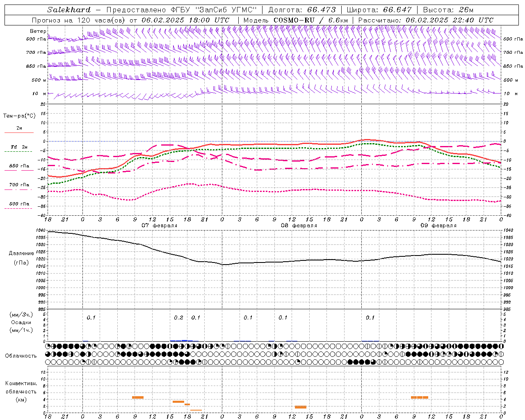The height and width of the screenshot is (420, 525).
Task: Click the "Широта: 66.647" header value
Action: coord(379,10)
